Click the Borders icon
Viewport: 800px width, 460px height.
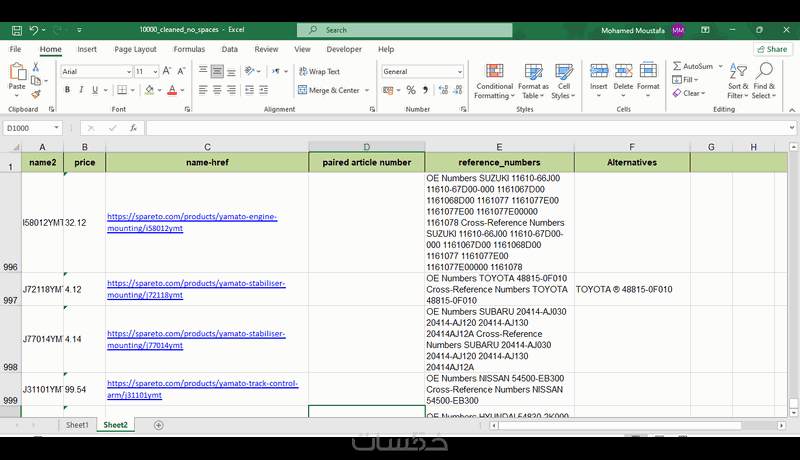(122, 90)
